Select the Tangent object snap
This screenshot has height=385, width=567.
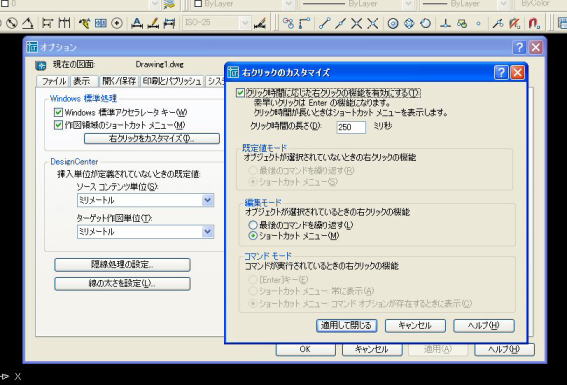point(426,23)
